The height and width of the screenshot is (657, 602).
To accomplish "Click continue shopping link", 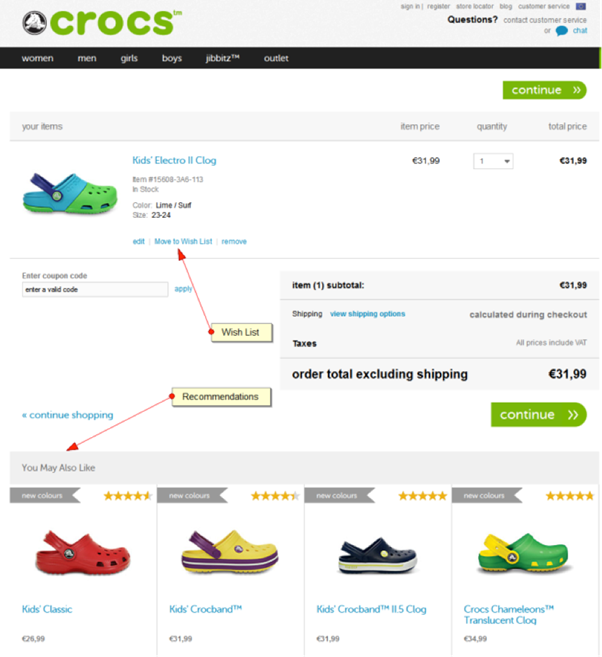I will [x=67, y=415].
